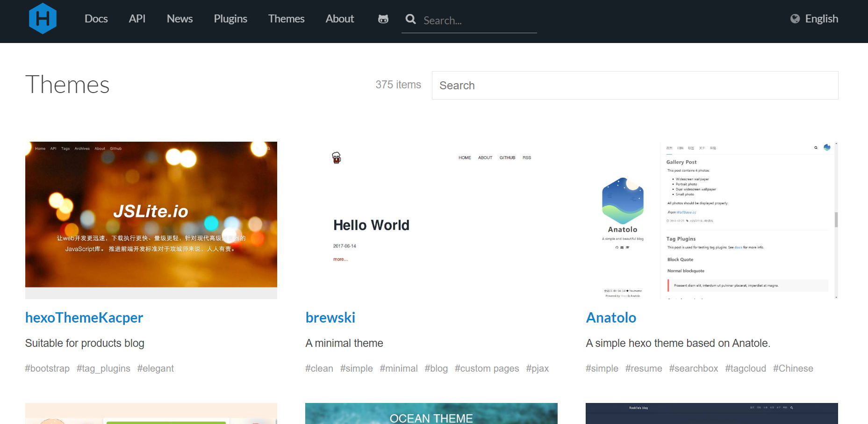
Task: Open the hexoThemeKacper preview thumbnail
Action: pos(151,220)
